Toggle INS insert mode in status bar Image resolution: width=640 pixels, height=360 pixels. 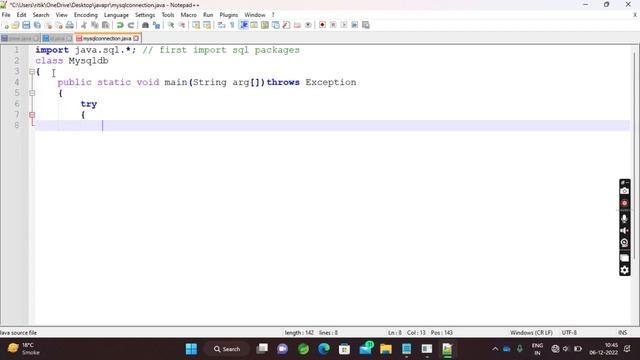click(622, 333)
